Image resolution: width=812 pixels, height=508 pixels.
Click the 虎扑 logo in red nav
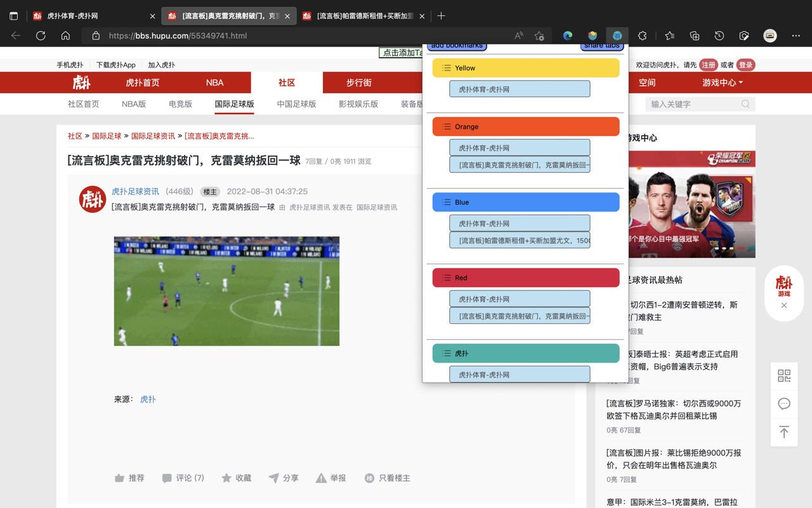tap(81, 83)
